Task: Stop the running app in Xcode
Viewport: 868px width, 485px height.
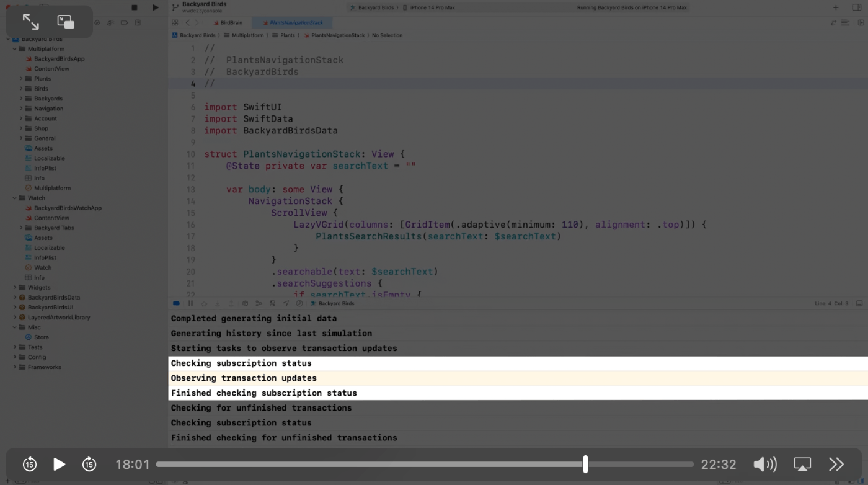Action: click(135, 7)
